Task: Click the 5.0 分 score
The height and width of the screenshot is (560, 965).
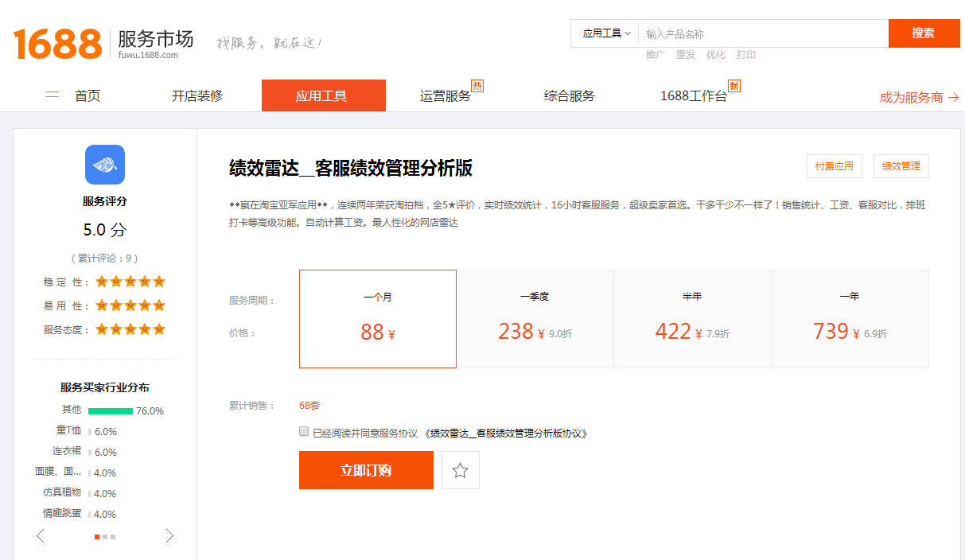Action: tap(105, 230)
